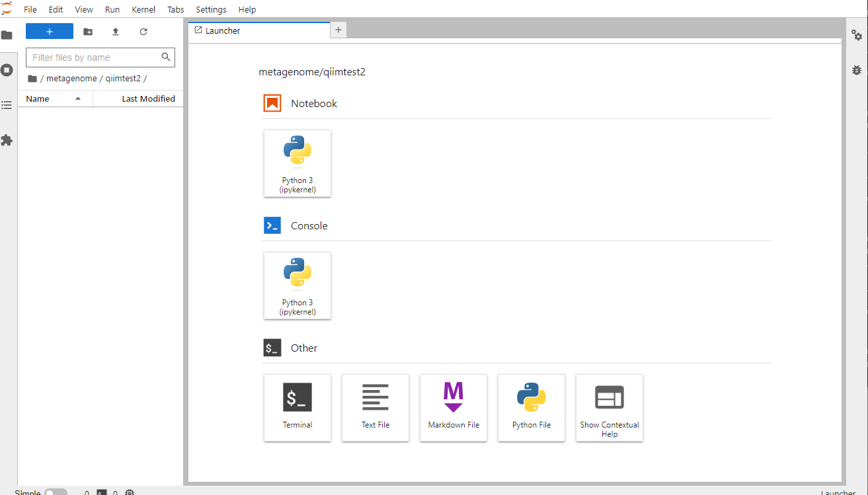Click the metagenome/qiimtest2 launcher heading

click(312, 72)
